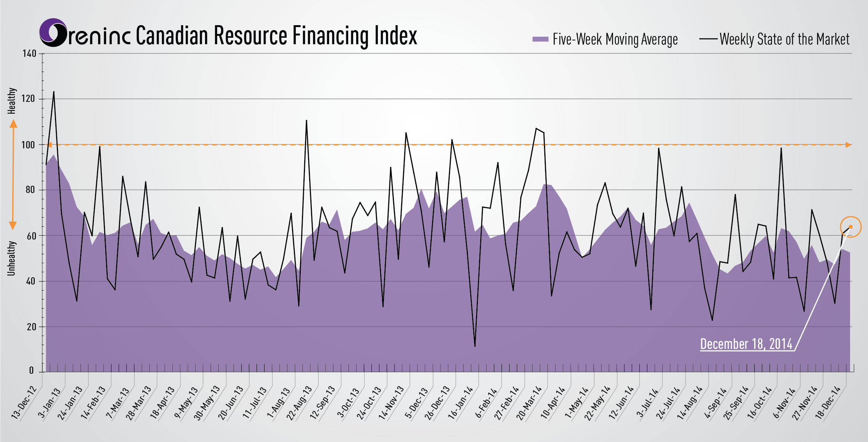Click the 'Five-Week Moving Average' legend label
This screenshot has width=868, height=442.
coord(615,39)
